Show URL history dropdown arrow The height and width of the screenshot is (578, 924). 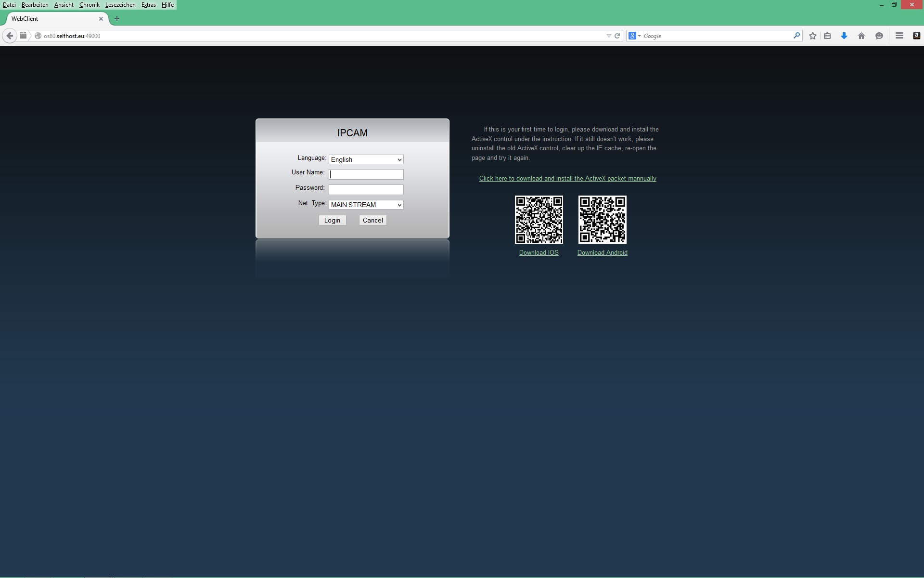coord(609,36)
